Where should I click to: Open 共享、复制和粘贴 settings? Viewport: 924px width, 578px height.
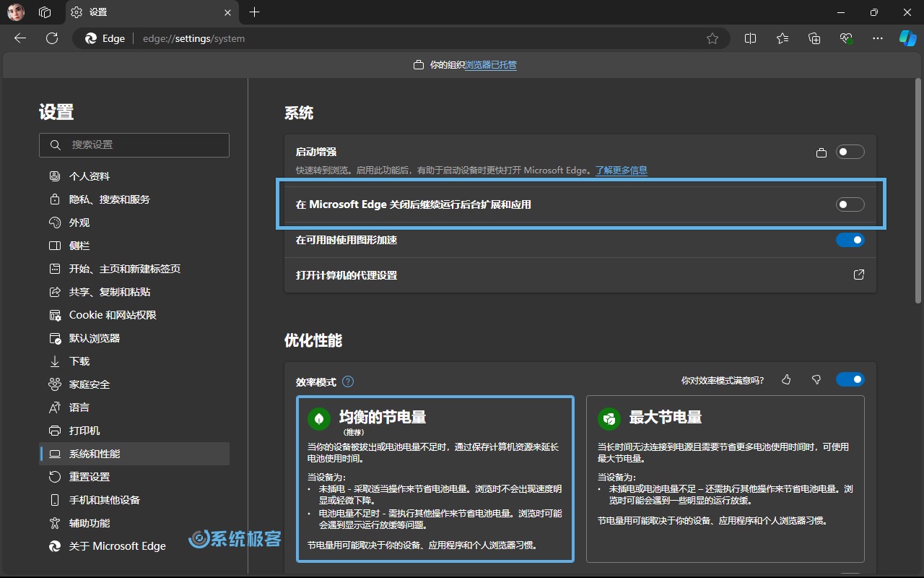click(x=134, y=292)
